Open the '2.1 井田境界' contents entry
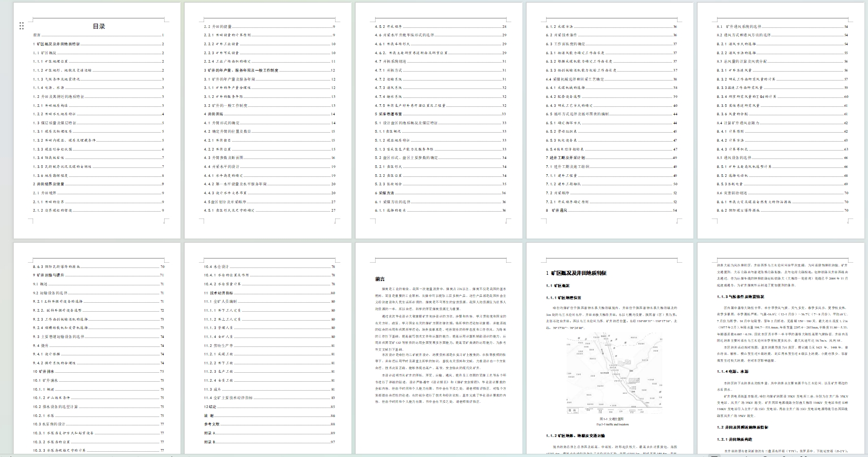This screenshot has width=868, height=457. point(98,193)
